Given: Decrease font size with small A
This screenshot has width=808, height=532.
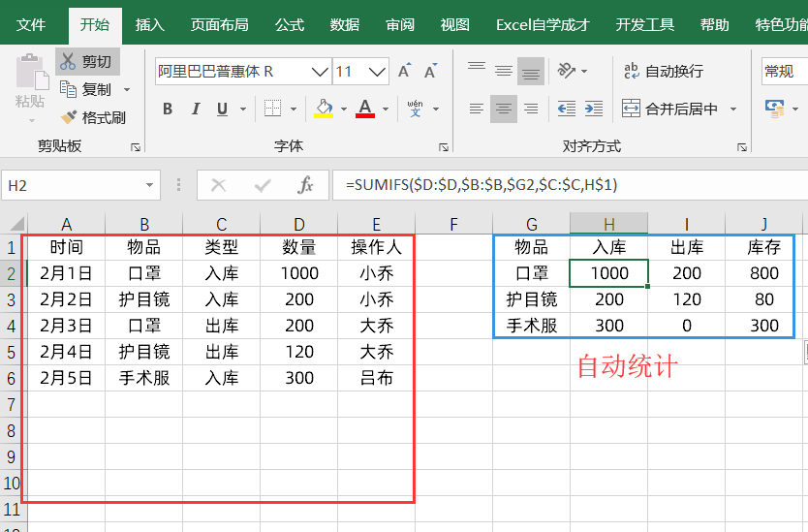Looking at the screenshot, I should 430,71.
